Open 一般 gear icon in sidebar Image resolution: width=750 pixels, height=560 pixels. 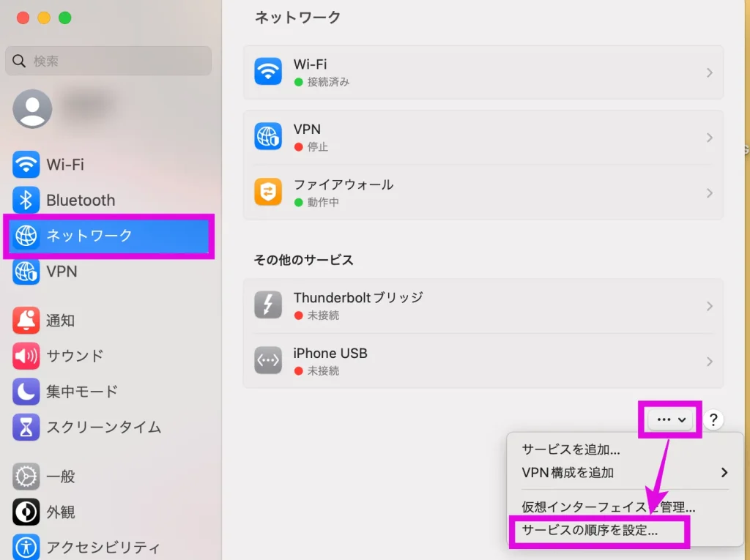click(26, 476)
